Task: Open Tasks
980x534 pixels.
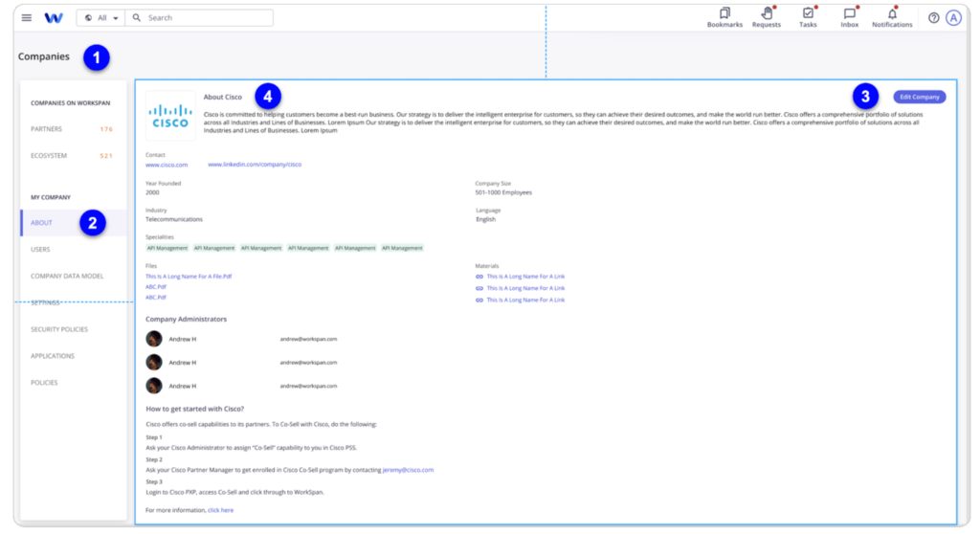Action: pyautogui.click(x=808, y=17)
